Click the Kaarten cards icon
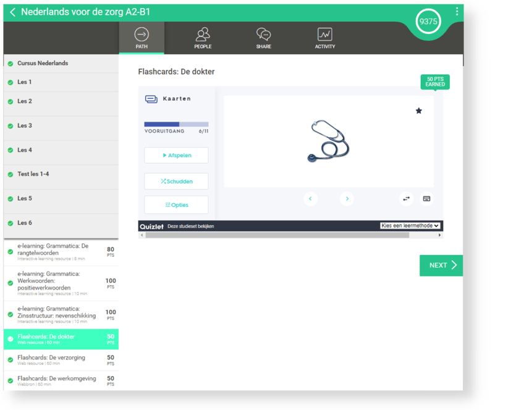The width and height of the screenshot is (532, 410). (151, 99)
